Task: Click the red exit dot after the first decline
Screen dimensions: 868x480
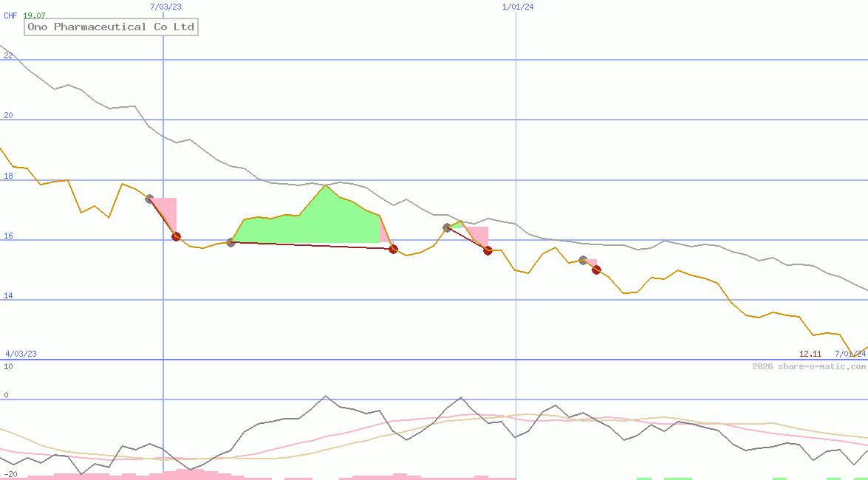Action: point(176,237)
